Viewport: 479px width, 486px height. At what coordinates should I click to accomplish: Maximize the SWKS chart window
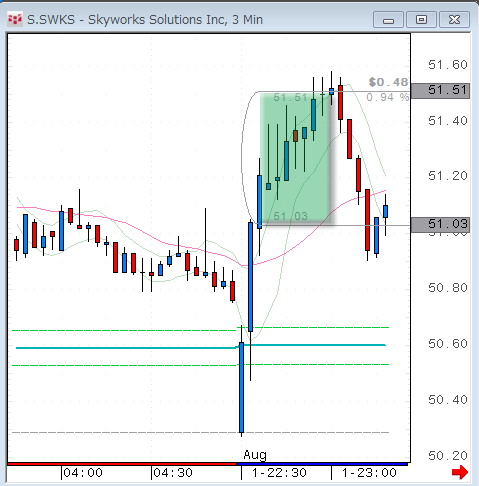[421, 20]
